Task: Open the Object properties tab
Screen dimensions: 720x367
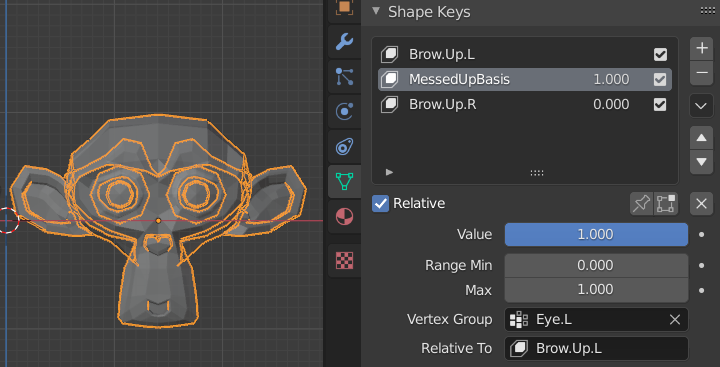Action: pos(344,7)
